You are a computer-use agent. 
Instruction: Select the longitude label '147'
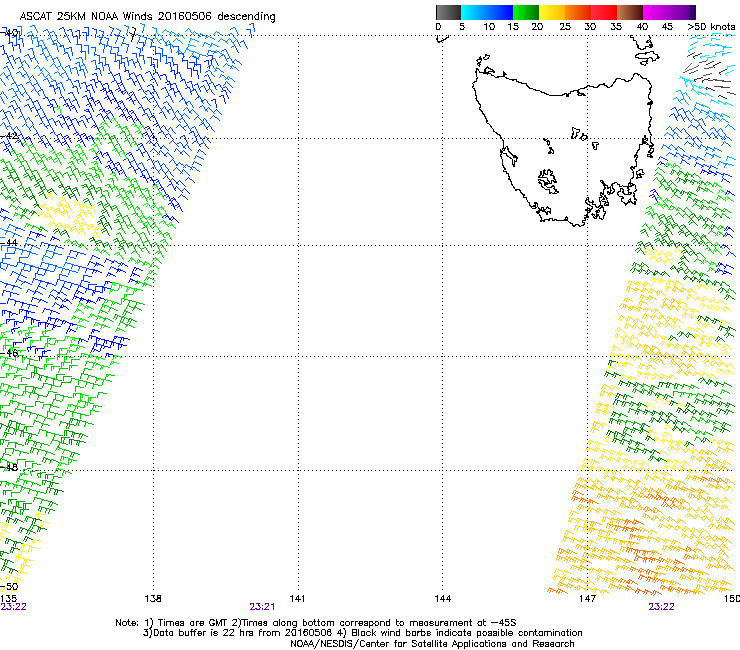pyautogui.click(x=587, y=599)
